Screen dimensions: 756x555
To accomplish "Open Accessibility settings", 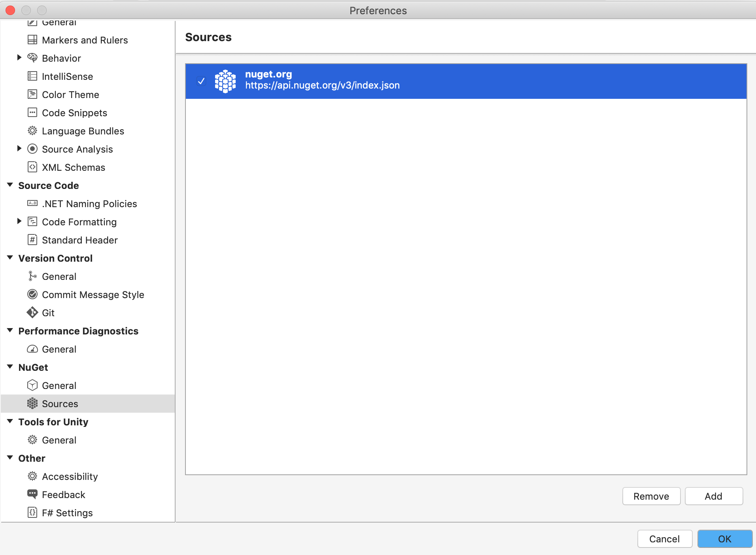I will pos(70,476).
